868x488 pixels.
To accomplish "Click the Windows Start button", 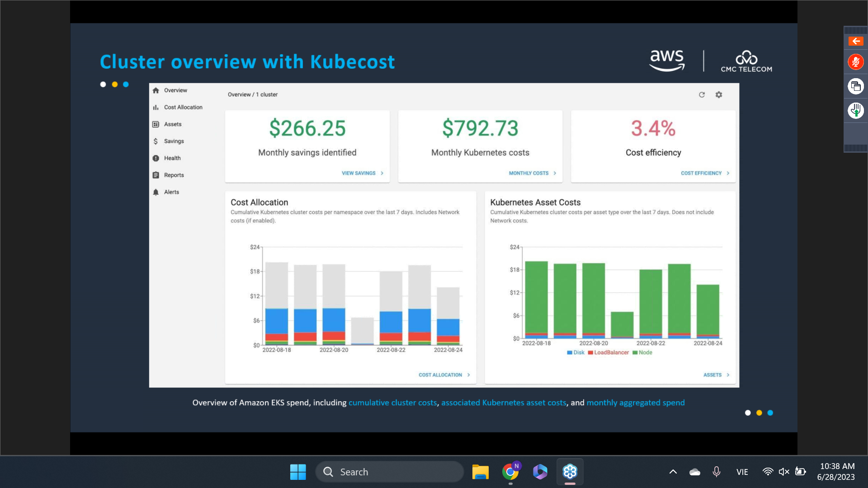I will pyautogui.click(x=298, y=472).
